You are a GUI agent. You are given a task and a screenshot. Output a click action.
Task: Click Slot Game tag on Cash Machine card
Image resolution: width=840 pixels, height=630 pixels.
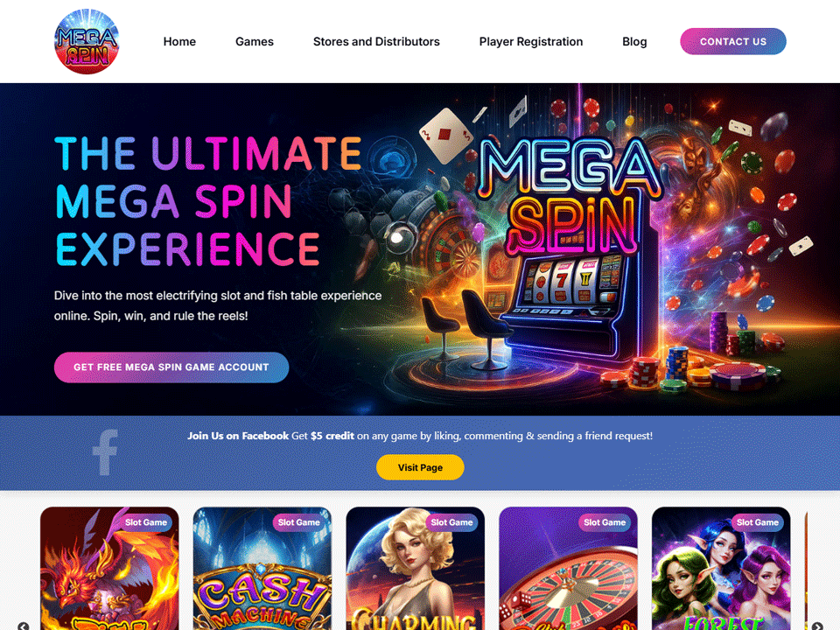(299, 522)
